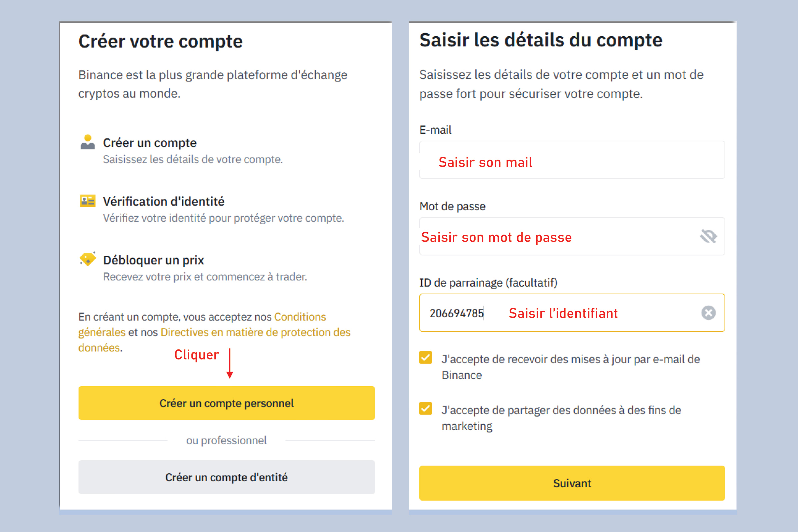The height and width of the screenshot is (532, 798).
Task: Click the Suivant button
Action: coord(572,483)
